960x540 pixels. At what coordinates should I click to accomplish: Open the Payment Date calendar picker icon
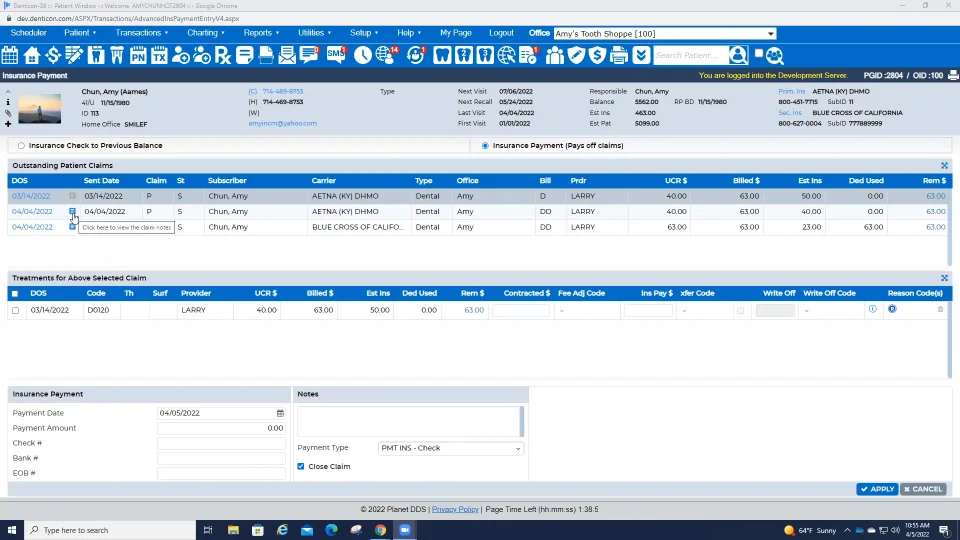[x=280, y=413]
